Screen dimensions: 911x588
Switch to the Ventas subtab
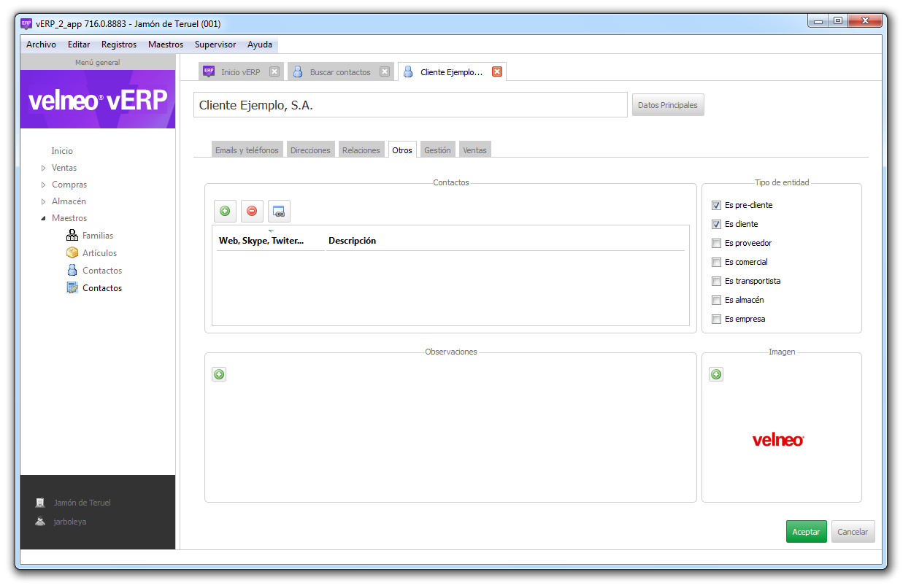(474, 150)
